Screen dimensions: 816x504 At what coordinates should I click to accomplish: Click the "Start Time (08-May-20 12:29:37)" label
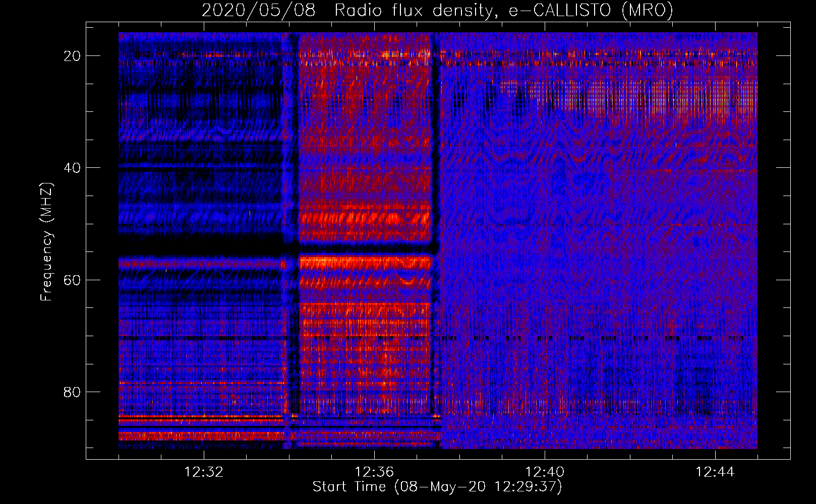[437, 487]
